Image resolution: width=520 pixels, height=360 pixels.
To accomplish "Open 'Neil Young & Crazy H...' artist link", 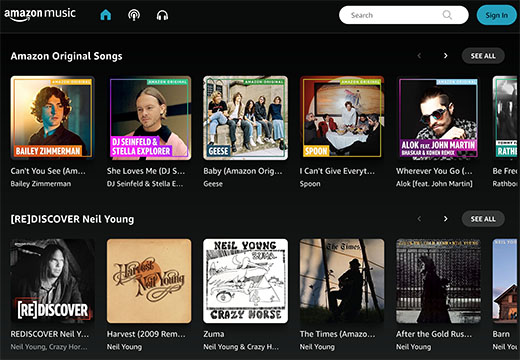I will pos(241,347).
